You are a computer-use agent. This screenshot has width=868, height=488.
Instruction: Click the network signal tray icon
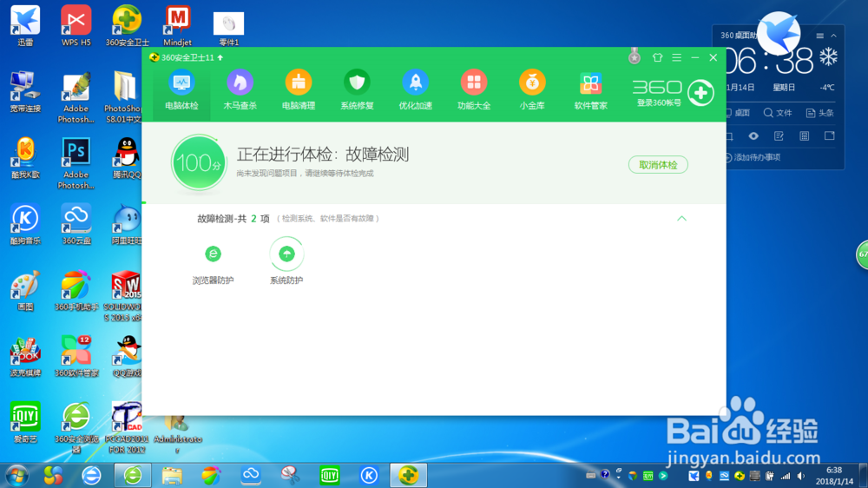786,476
